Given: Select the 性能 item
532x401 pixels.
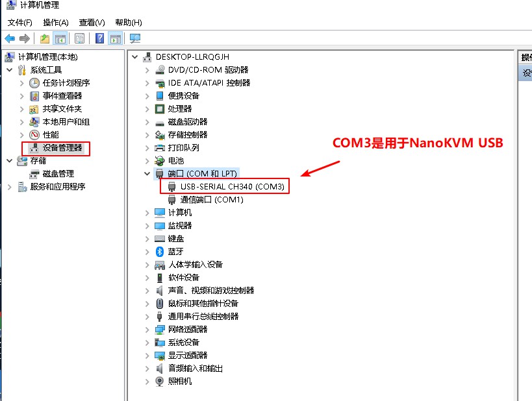Looking at the screenshot, I should [x=51, y=135].
